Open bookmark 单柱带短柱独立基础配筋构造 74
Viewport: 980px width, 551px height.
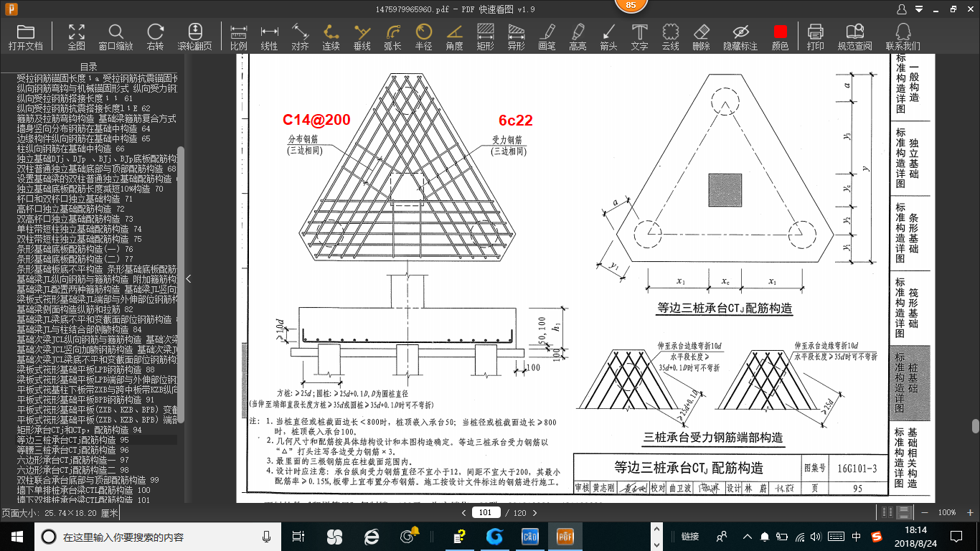click(x=79, y=229)
